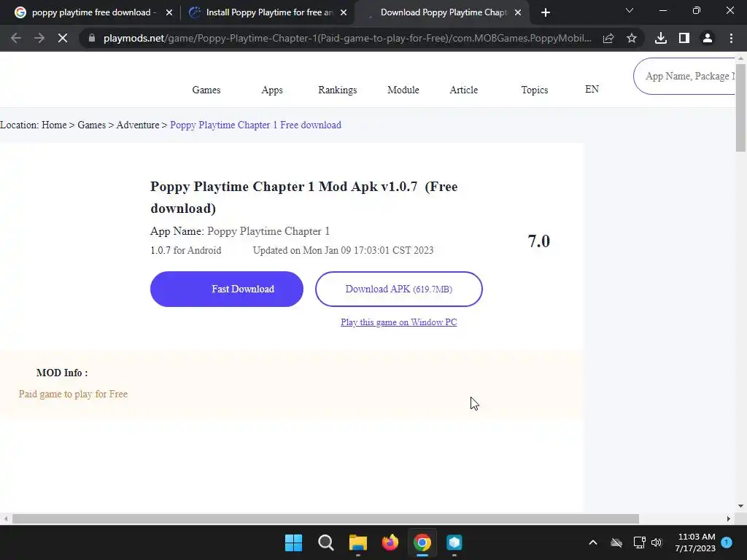Select 'Paid game to play for Free' text
The width and height of the screenshot is (747, 560).
tap(73, 394)
